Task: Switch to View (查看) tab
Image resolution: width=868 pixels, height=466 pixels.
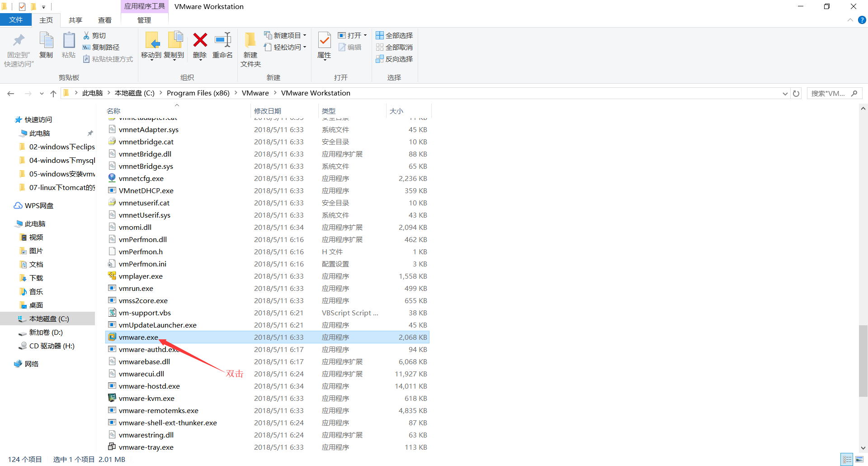Action: click(x=105, y=20)
